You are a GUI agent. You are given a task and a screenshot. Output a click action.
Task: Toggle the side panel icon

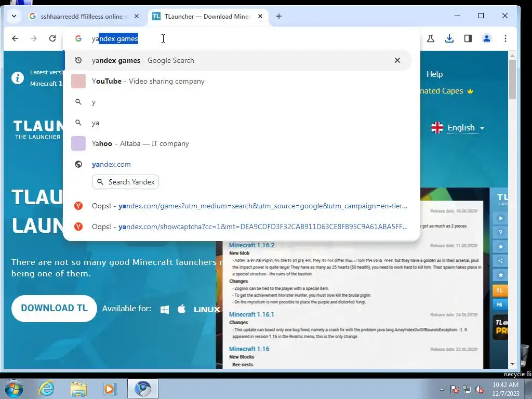(468, 38)
